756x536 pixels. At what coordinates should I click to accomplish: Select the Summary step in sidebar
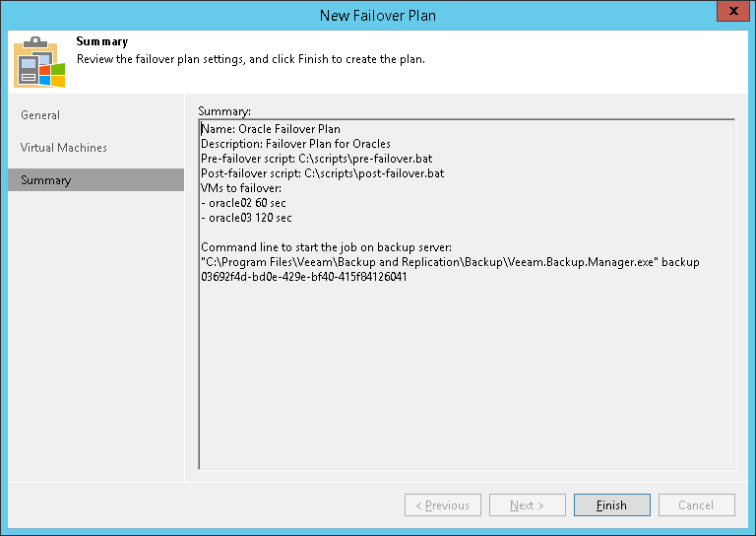pos(46,180)
